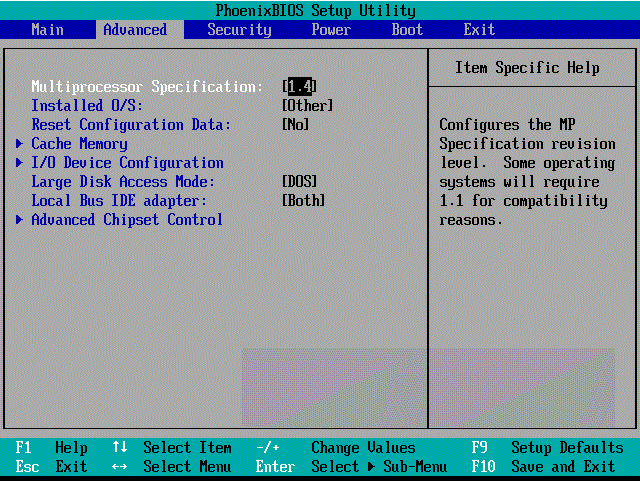Expand the Cache Memory submenu arrow

pos(20,144)
